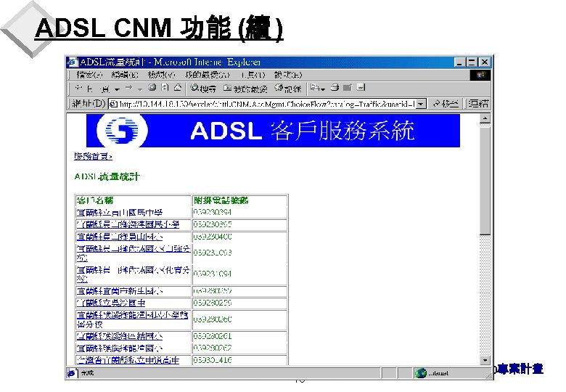Open the 工具 (Tools) menu
The image size is (566, 392).
click(x=253, y=75)
